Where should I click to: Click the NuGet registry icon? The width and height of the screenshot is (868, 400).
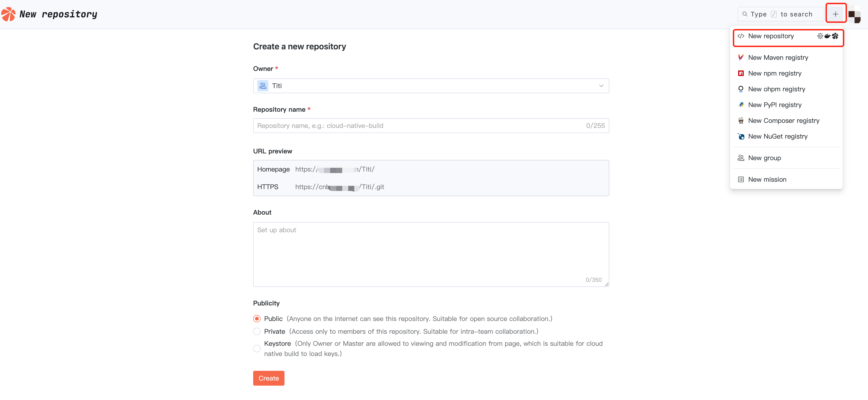(741, 136)
